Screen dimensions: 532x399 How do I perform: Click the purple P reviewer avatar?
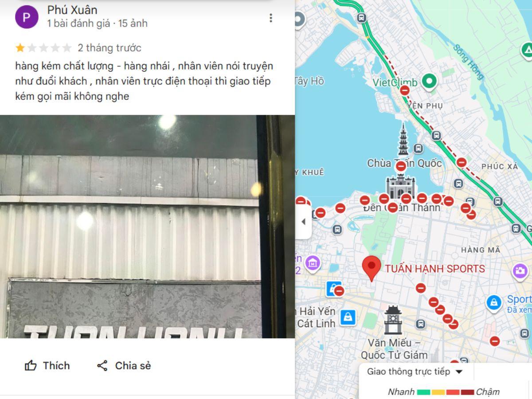click(x=27, y=17)
